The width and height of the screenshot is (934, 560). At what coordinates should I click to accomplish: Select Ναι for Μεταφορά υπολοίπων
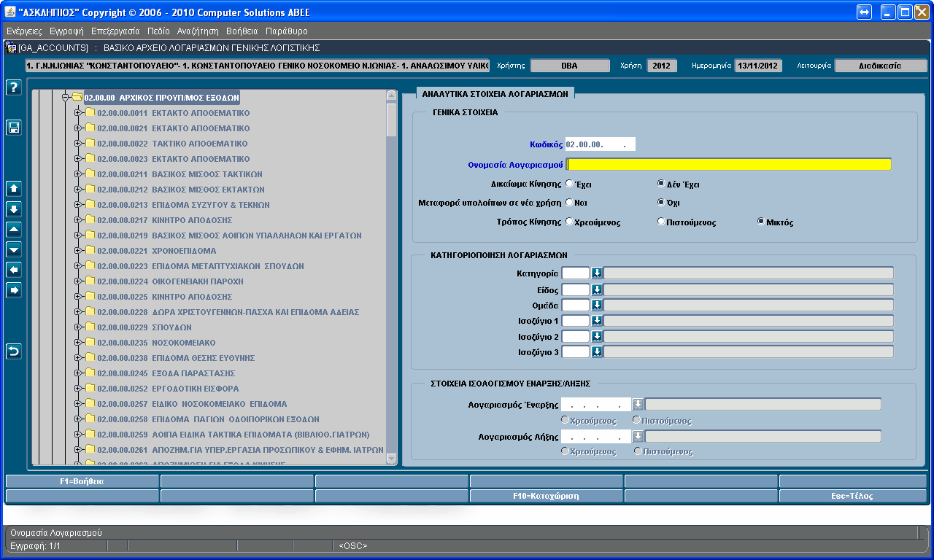click(x=569, y=203)
